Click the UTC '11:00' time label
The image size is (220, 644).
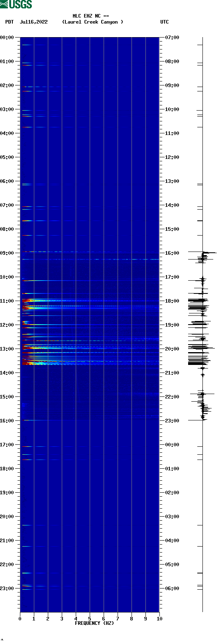tap(172, 133)
